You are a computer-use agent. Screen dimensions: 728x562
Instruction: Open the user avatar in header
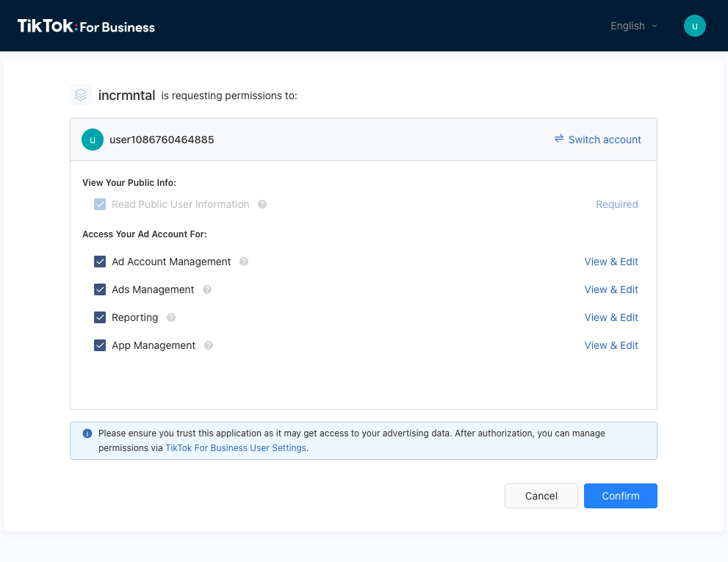[x=694, y=26]
